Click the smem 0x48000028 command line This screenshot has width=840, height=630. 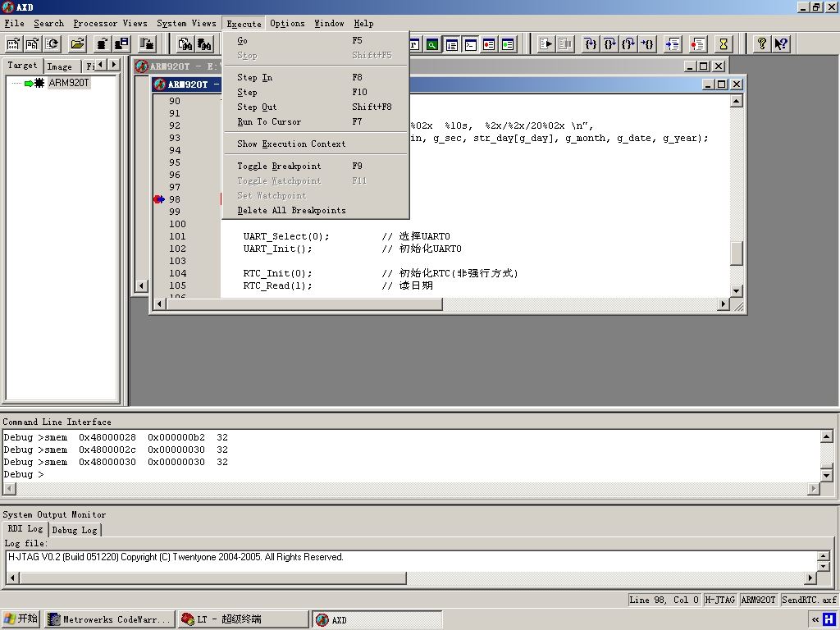coord(116,438)
